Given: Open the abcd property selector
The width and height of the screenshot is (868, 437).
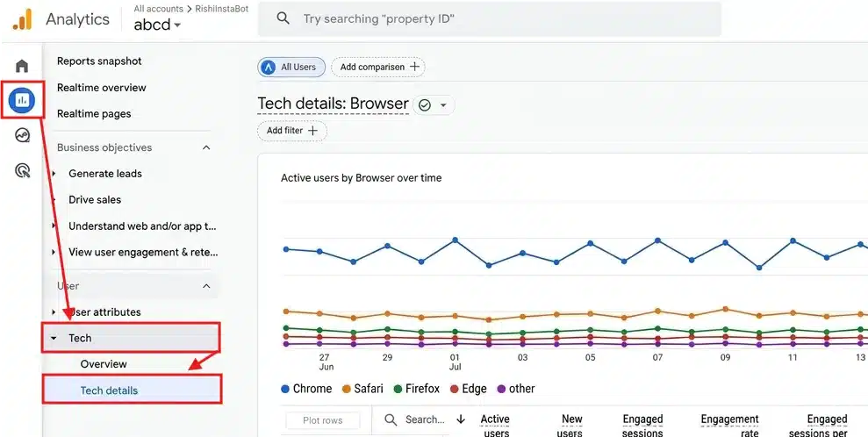Looking at the screenshot, I should point(157,25).
